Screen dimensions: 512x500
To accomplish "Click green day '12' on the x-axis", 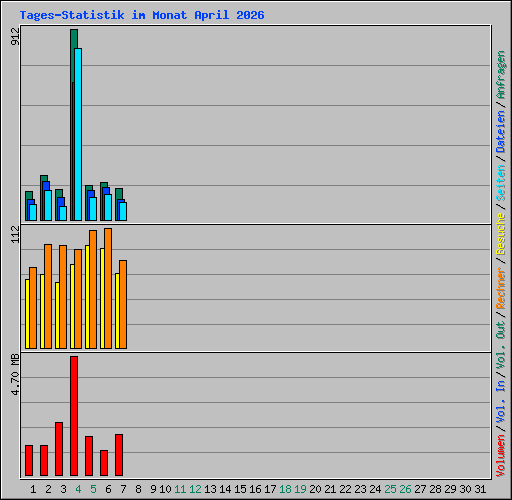I will pos(195,489).
